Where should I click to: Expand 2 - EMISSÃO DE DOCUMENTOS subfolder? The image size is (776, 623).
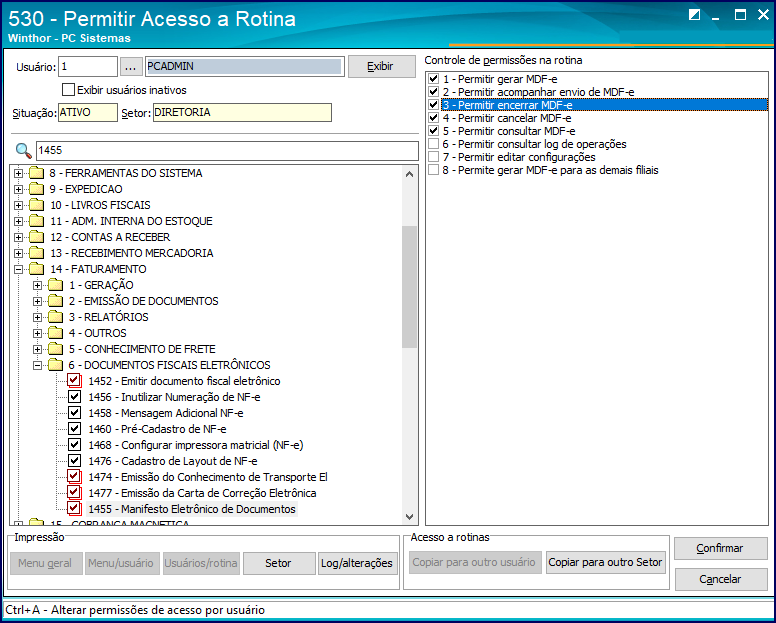click(37, 301)
